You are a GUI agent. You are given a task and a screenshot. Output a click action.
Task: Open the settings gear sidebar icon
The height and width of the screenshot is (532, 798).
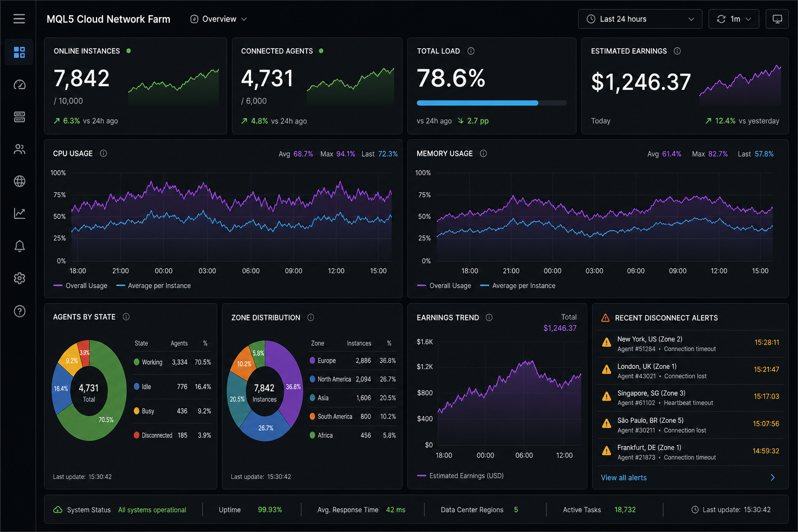(19, 278)
